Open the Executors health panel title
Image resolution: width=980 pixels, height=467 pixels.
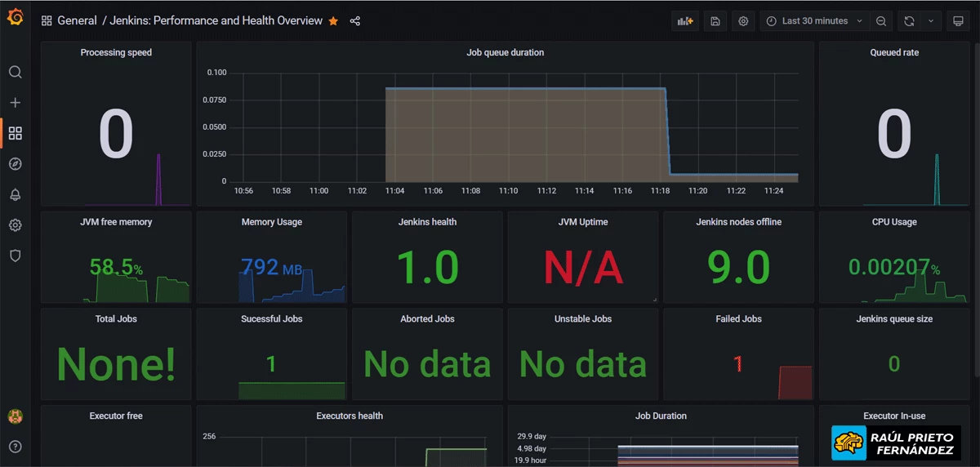[x=350, y=416]
